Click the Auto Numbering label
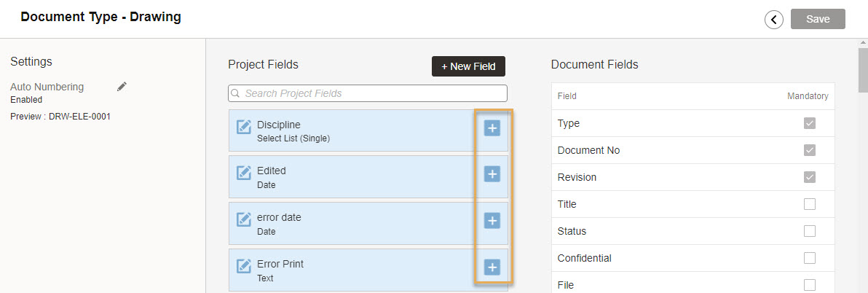This screenshot has height=293, width=868. [47, 87]
